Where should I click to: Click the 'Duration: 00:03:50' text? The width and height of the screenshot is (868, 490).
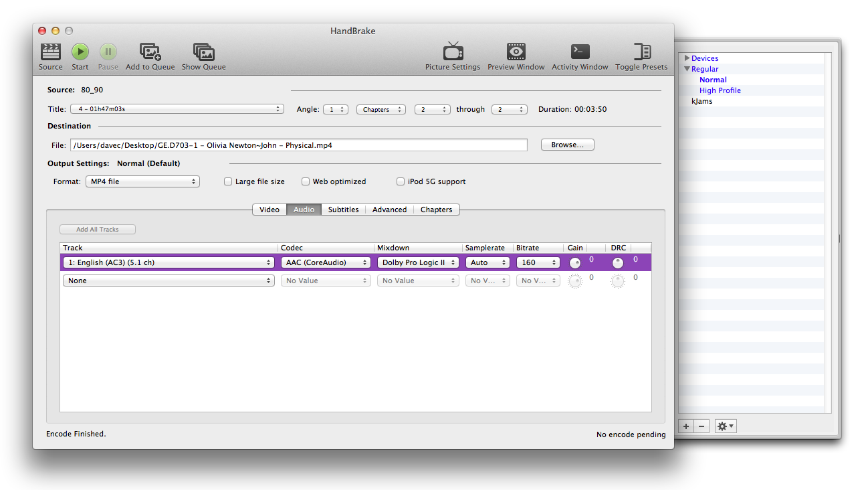pos(572,109)
